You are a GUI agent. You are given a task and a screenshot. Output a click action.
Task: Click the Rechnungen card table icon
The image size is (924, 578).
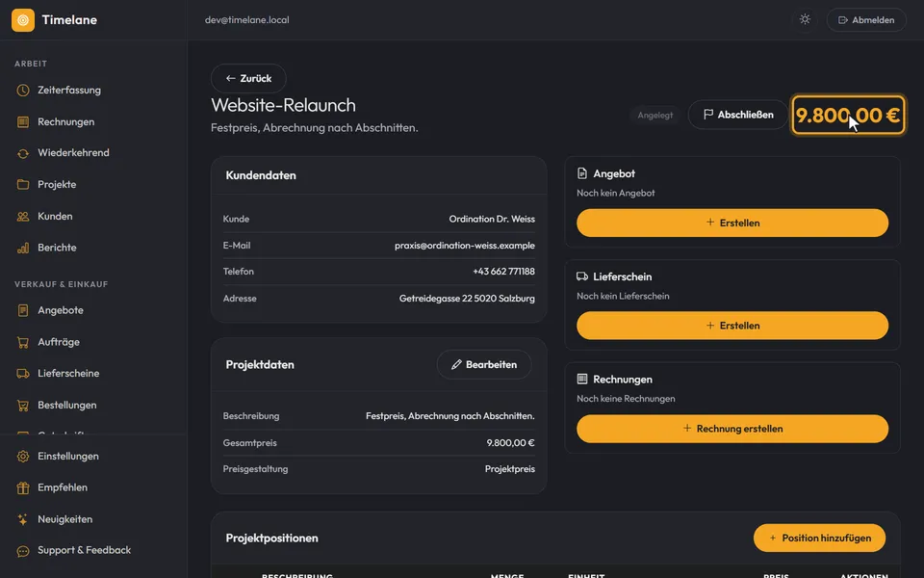[582, 380]
